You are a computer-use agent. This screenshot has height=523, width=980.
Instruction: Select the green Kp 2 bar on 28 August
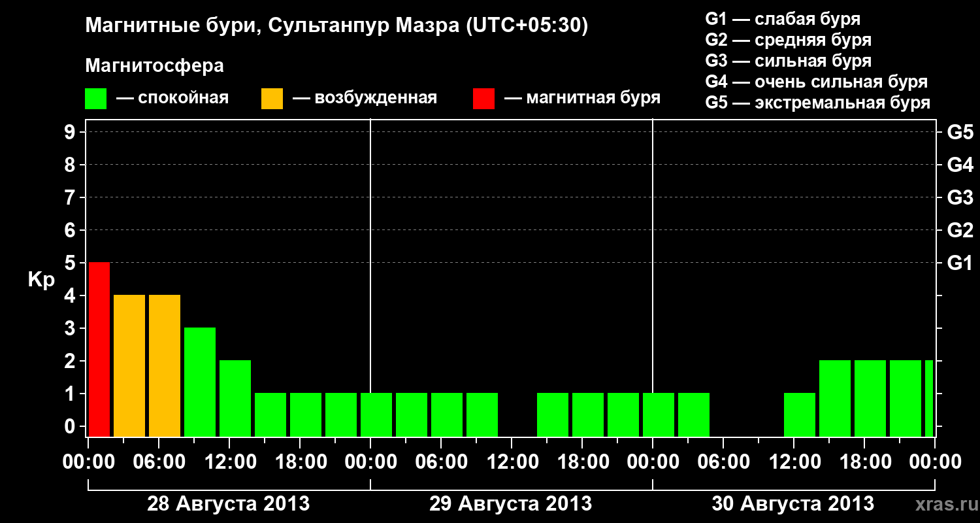(x=235, y=398)
